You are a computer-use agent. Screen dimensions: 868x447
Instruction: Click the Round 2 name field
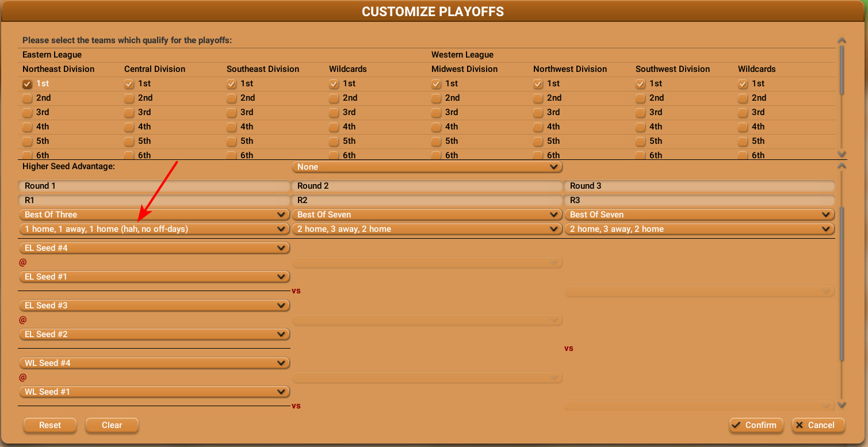[427, 186]
